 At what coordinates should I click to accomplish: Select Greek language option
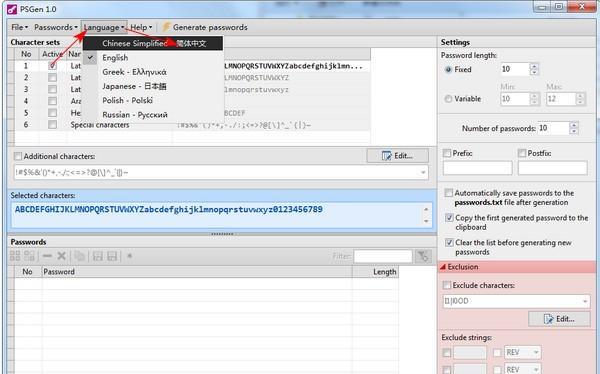[x=153, y=72]
